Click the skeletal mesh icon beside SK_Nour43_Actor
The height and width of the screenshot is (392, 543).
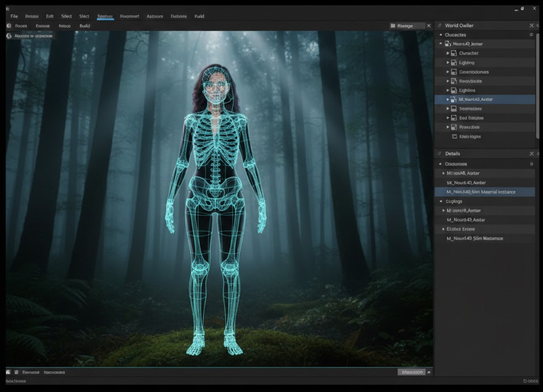tap(453, 99)
